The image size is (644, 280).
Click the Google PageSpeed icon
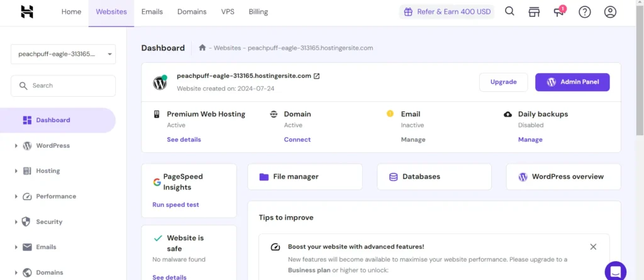157,182
